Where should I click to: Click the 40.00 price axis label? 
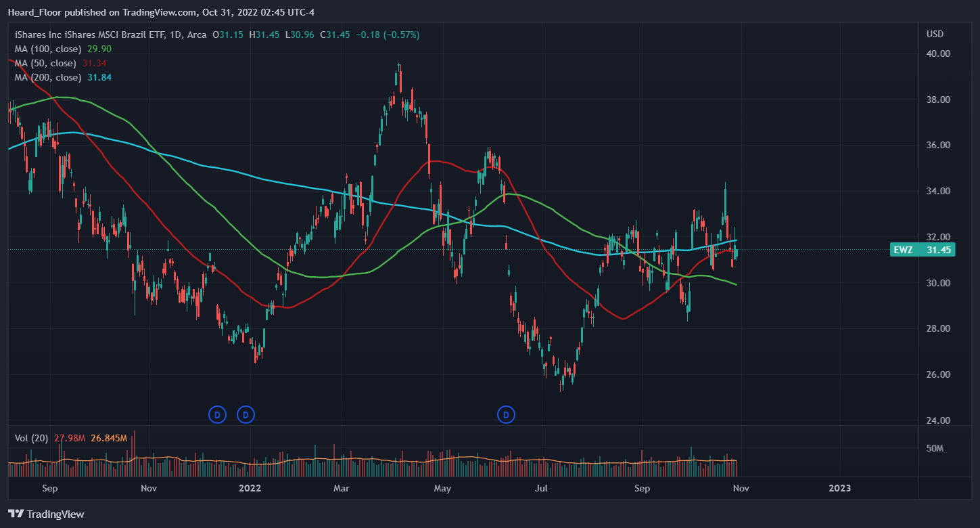938,53
